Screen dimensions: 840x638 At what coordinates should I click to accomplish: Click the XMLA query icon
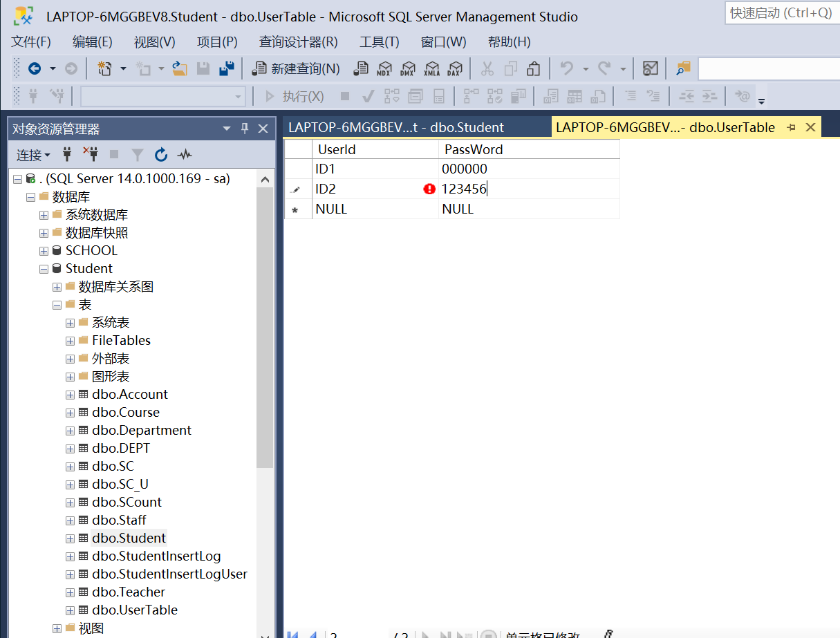coord(431,68)
